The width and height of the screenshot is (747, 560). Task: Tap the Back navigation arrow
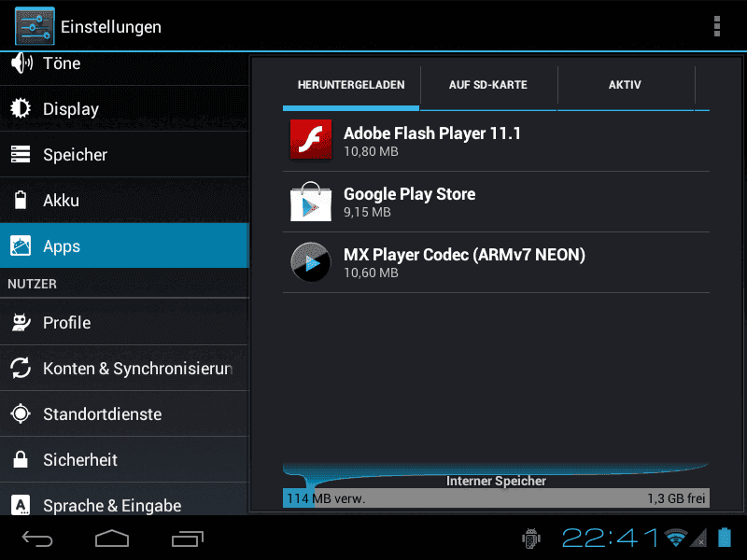point(37,539)
